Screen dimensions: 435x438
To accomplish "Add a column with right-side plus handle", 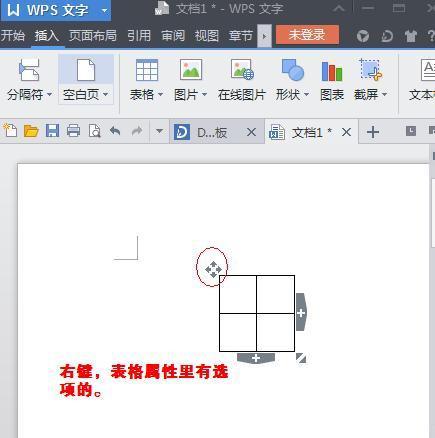I will coord(301,312).
